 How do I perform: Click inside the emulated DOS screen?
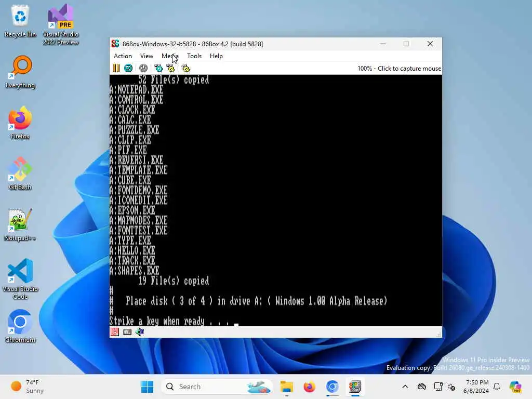point(275,200)
